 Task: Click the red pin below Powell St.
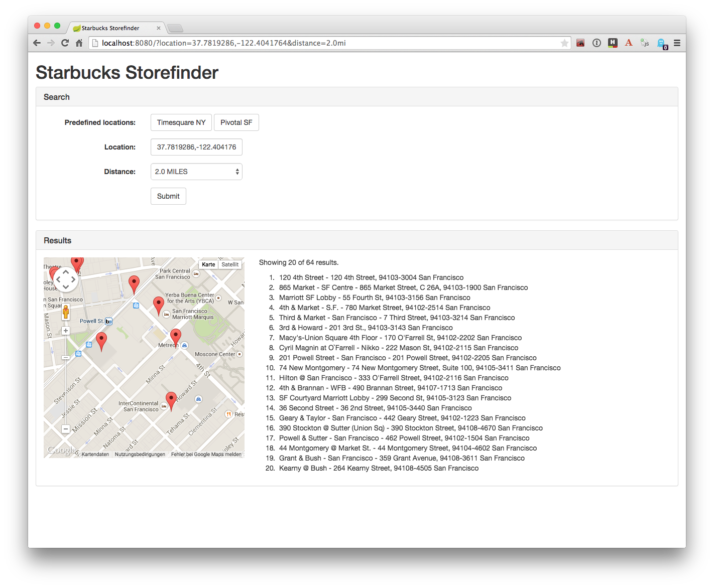click(101, 341)
